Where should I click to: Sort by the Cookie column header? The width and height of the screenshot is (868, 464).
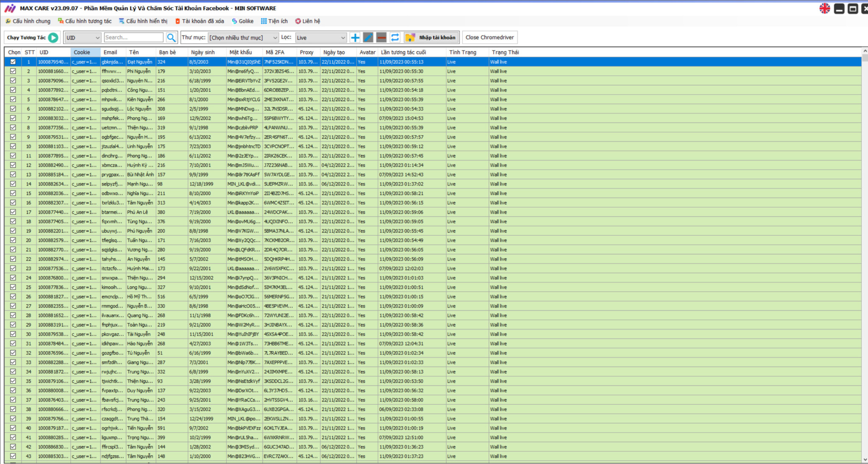click(x=86, y=52)
